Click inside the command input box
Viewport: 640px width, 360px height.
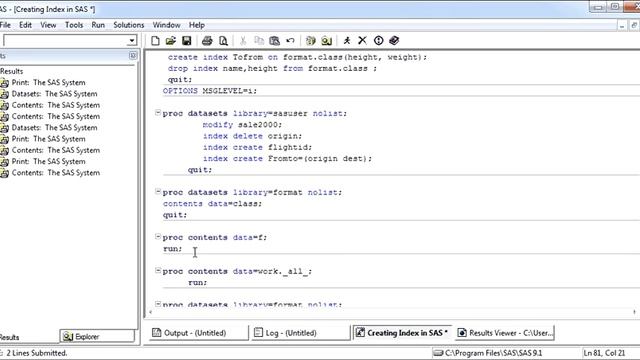pos(65,40)
